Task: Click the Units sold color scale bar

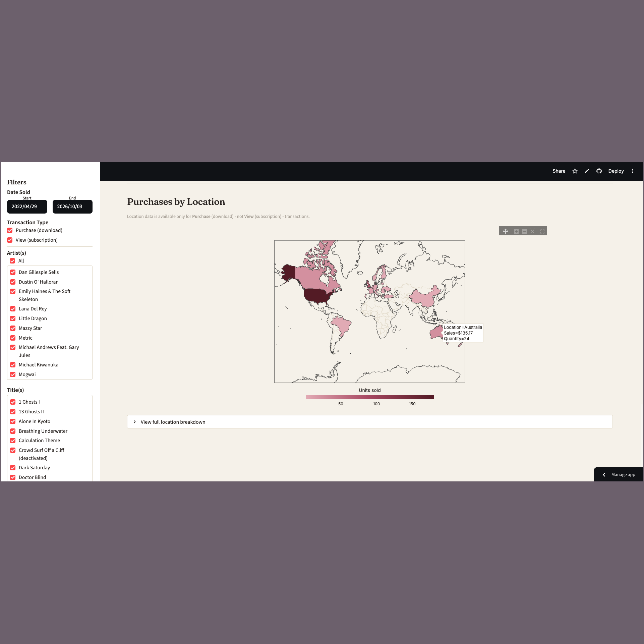Action: click(x=370, y=397)
